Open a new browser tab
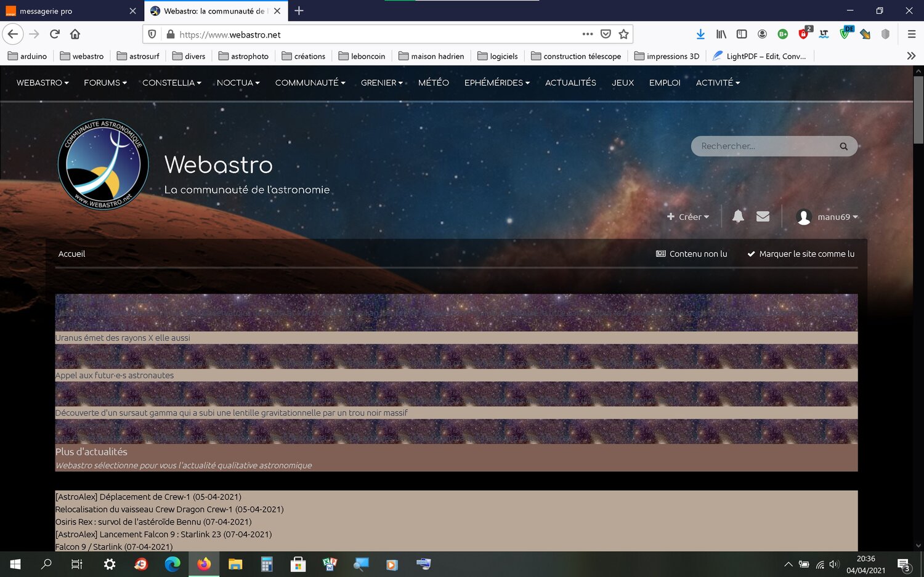 point(299,10)
